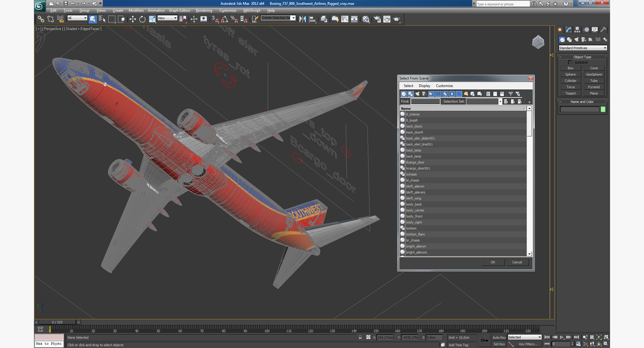644x348 pixels.
Task: Toggle Display Shapes filter in Select From Scene
Action: (x=410, y=94)
